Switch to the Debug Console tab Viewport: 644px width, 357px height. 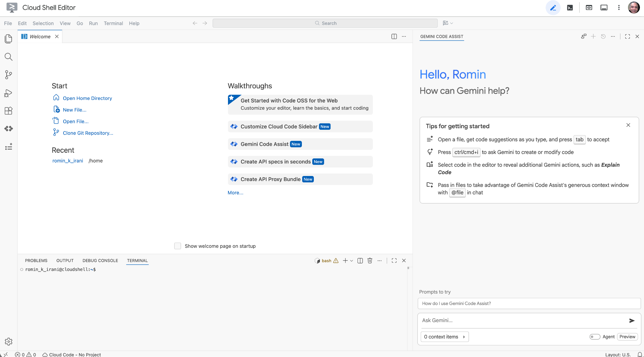(100, 261)
